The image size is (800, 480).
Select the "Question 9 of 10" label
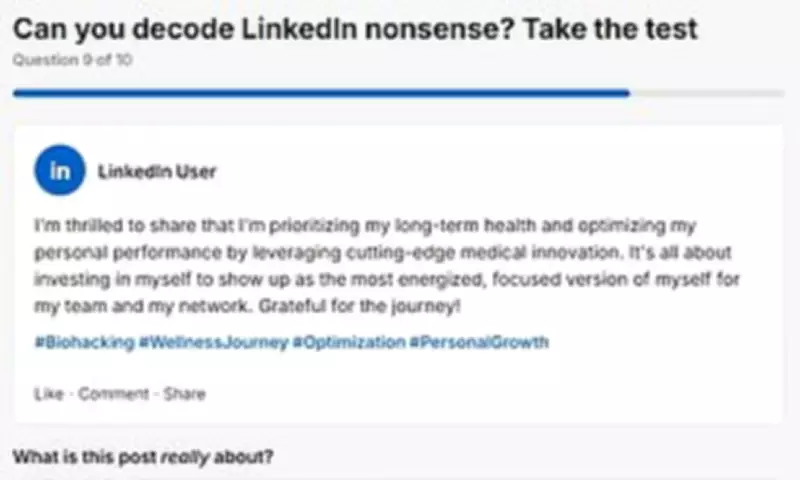coord(73,60)
